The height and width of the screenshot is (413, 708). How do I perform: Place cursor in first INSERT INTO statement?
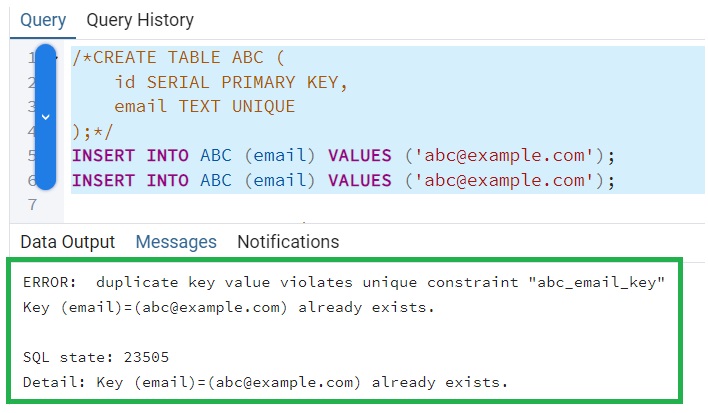(x=340, y=156)
